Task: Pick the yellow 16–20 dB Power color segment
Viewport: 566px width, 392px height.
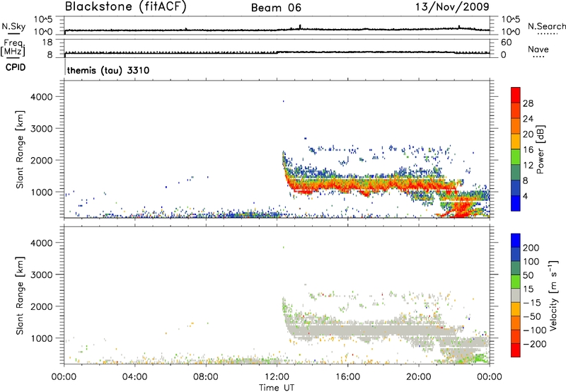Action: click(x=516, y=142)
